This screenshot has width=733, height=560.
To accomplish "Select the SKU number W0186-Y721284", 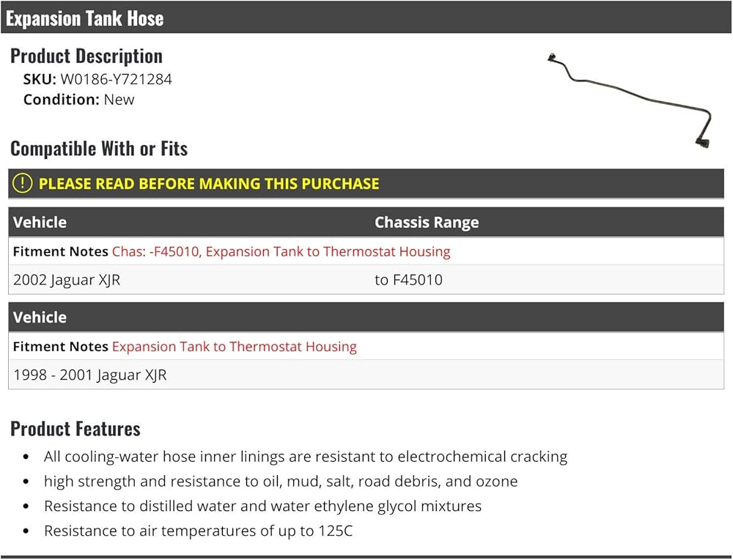I will (x=117, y=79).
